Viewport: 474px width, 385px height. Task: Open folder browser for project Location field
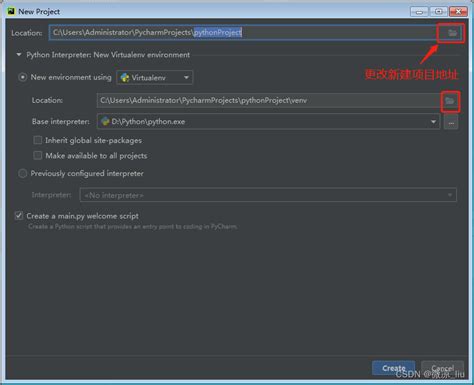pos(452,33)
